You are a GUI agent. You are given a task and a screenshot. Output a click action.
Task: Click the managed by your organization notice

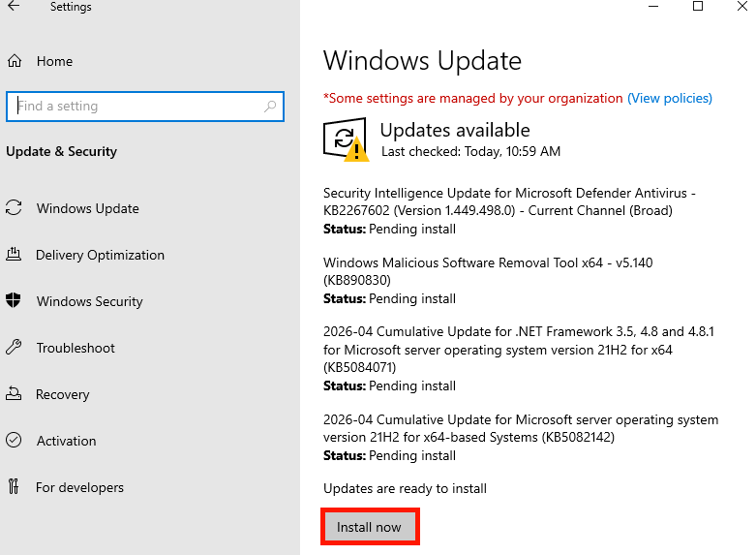coord(473,99)
